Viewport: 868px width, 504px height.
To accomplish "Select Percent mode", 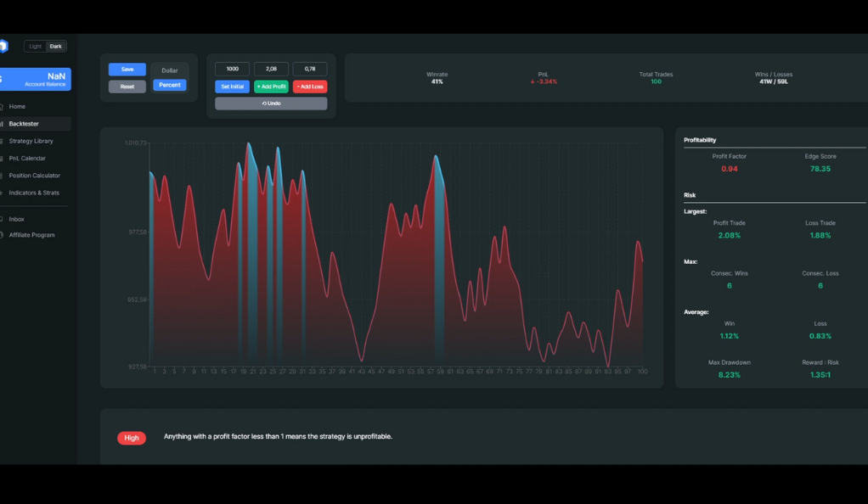I will tap(169, 85).
